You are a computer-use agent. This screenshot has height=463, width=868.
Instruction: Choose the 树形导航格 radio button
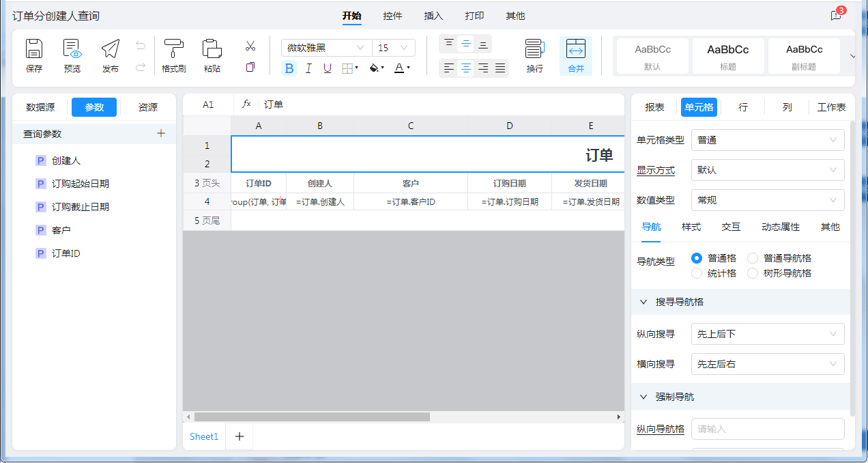click(x=753, y=273)
